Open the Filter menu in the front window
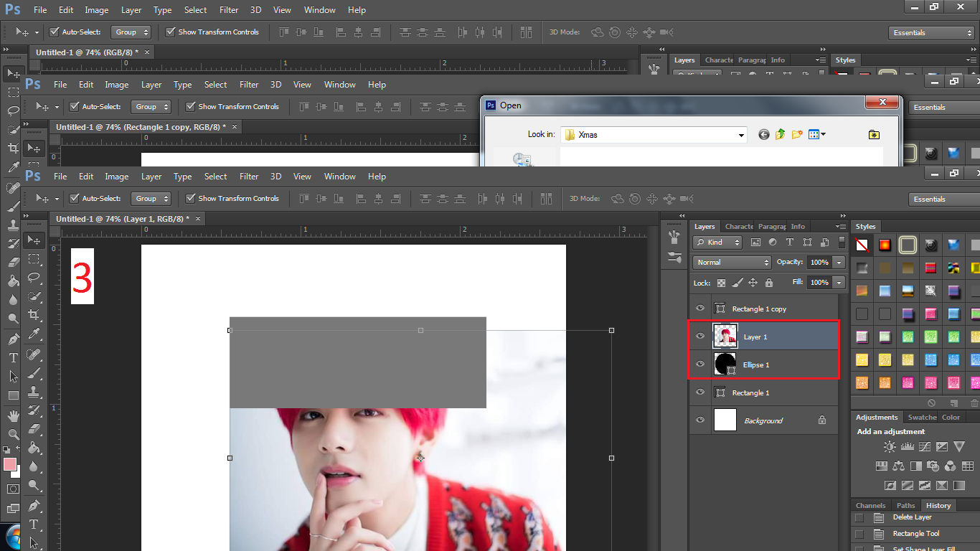980x551 pixels. pyautogui.click(x=249, y=176)
